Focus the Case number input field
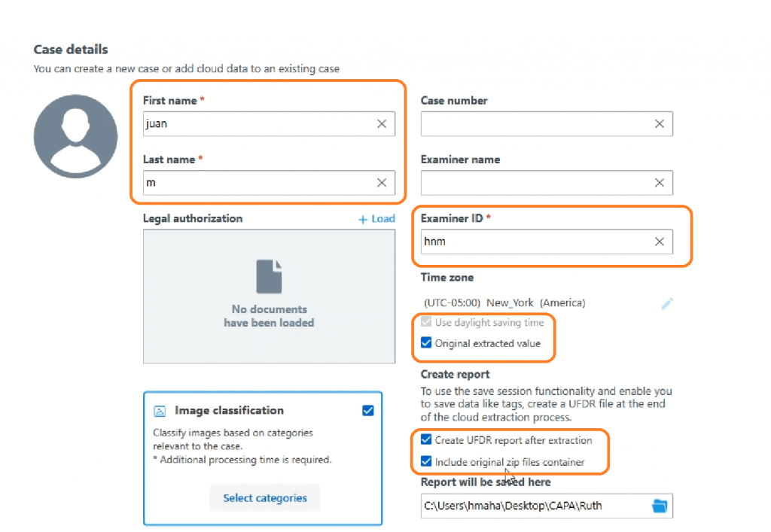Screen dimensions: 771x532 [x=535, y=124]
